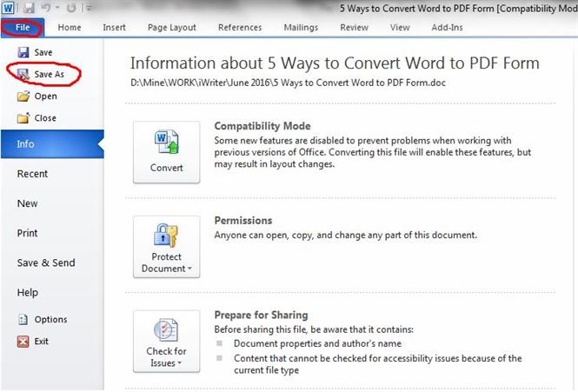Select the Info section

pos(52,143)
